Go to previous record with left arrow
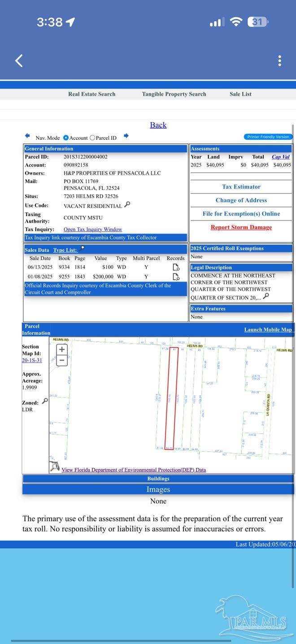296x644 pixels. 27,136
